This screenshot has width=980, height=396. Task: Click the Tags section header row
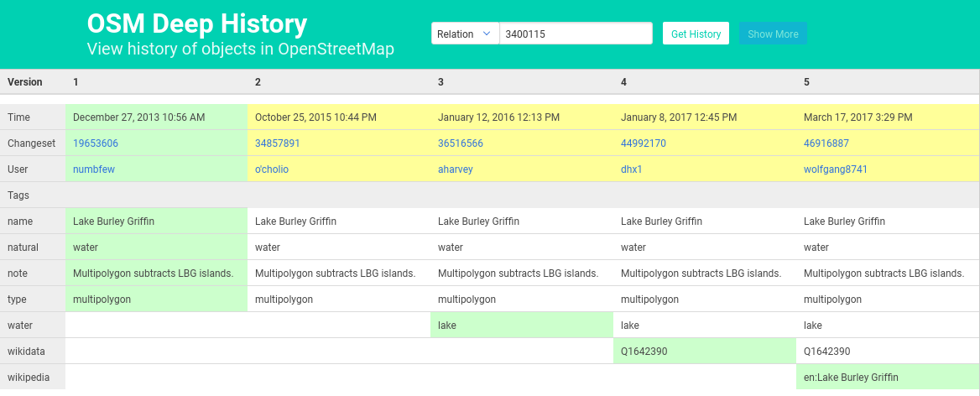pyautogui.click(x=490, y=195)
